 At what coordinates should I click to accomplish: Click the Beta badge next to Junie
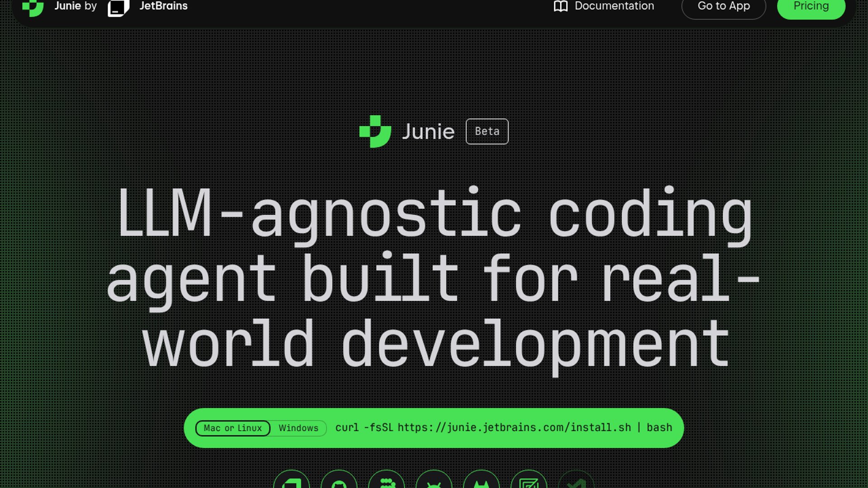pos(487,131)
